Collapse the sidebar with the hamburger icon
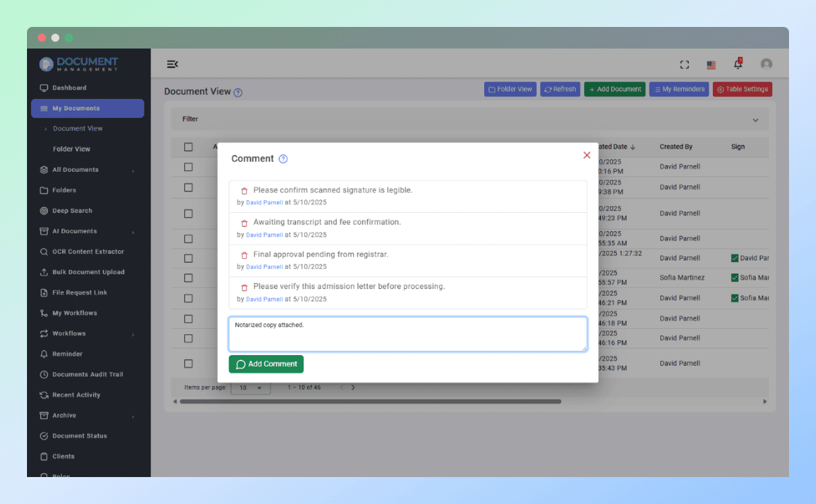Screen dimensions: 816x504 click(172, 63)
